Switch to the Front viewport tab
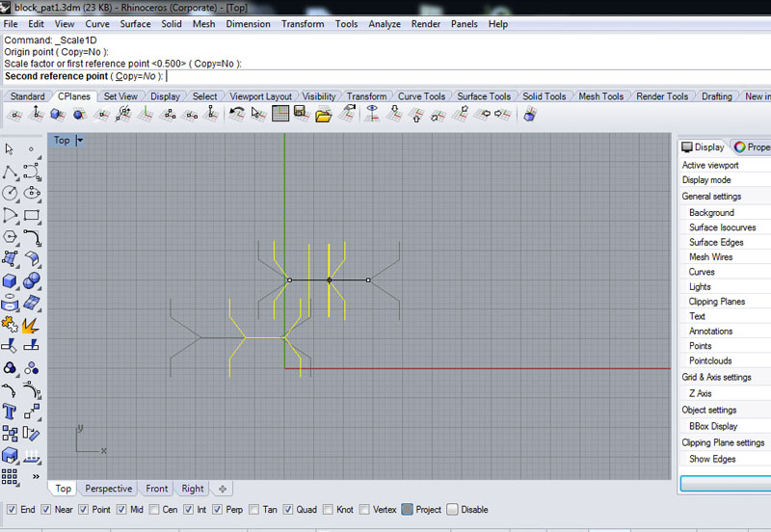Viewport: 771px width, 532px height. pyautogui.click(x=156, y=489)
